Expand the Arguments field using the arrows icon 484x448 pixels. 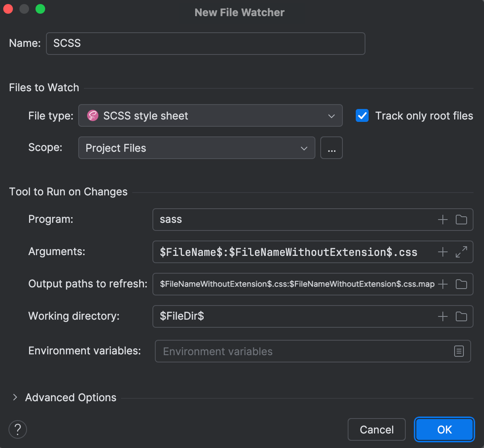coord(461,252)
